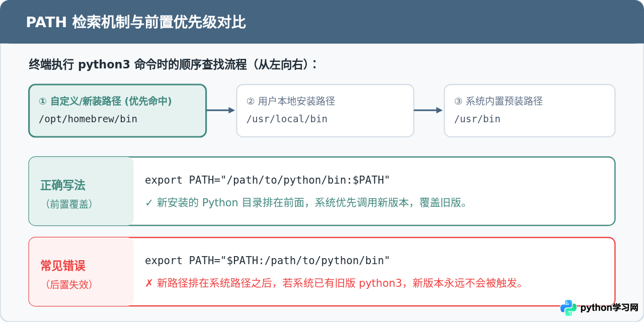Click the path text /usr/bin

click(477, 119)
